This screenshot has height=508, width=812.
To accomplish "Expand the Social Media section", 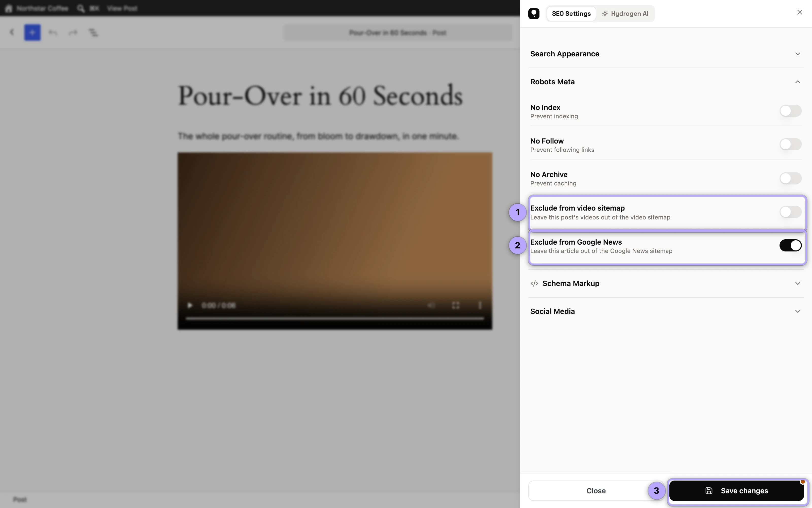I will (x=666, y=311).
